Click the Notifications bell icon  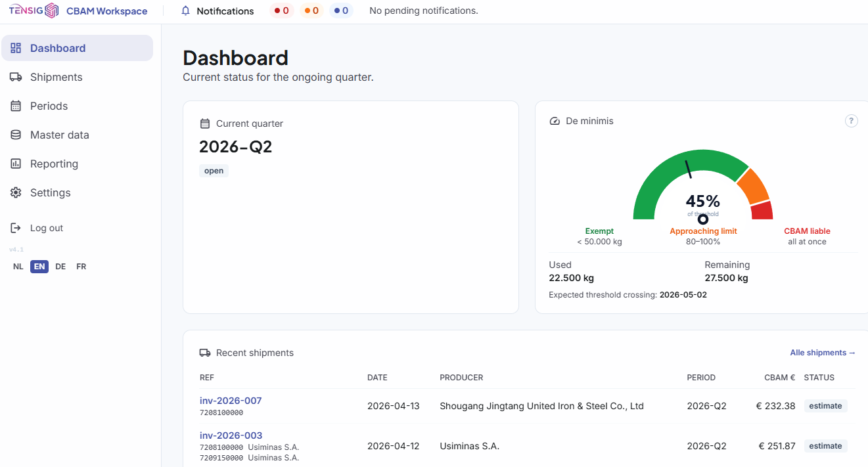tap(185, 11)
